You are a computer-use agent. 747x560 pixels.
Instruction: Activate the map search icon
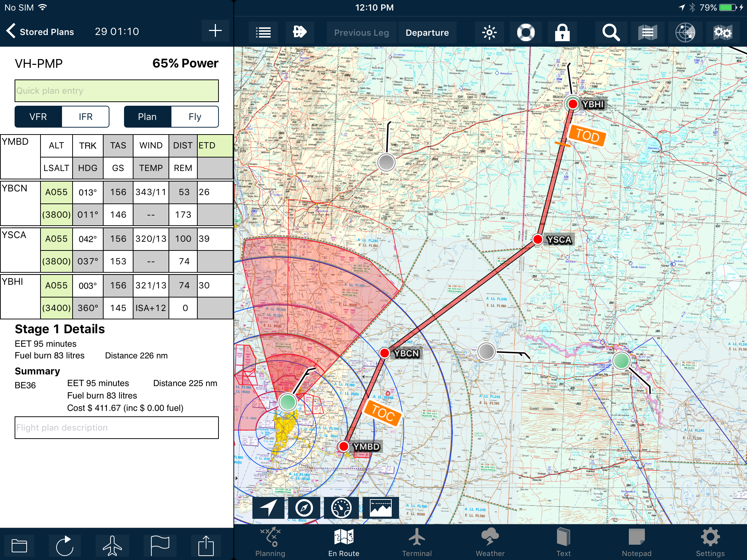[x=611, y=32]
